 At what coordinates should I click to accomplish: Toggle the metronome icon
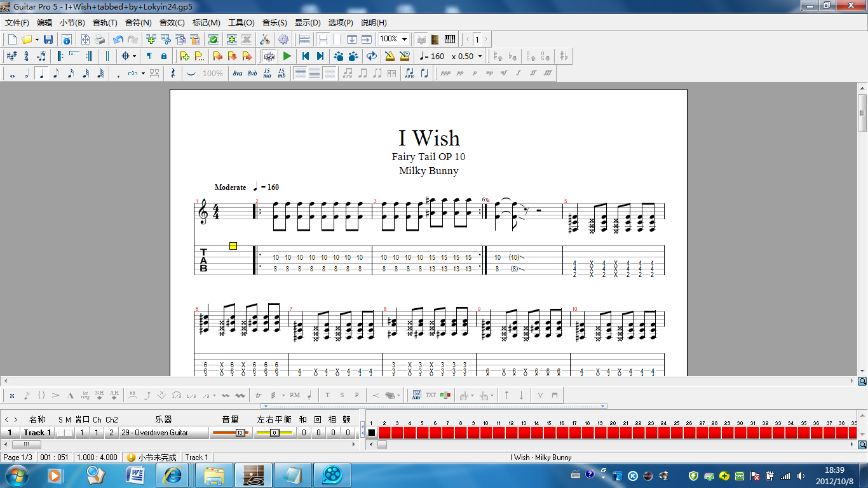coord(390,56)
